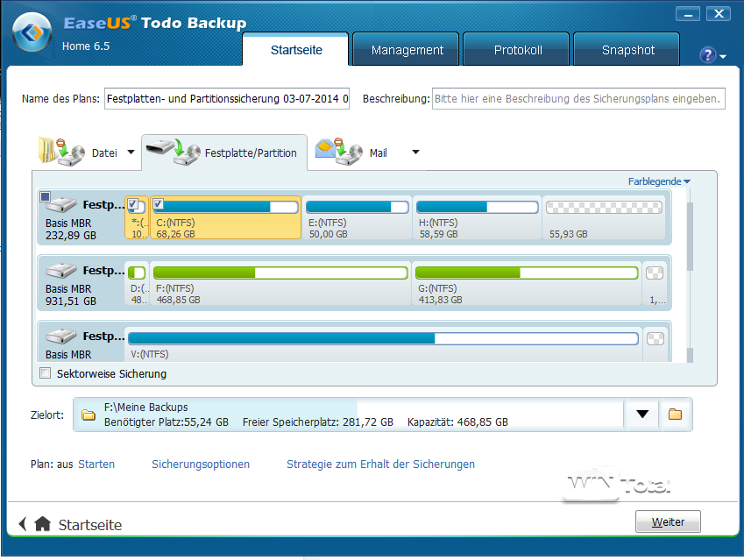Click the Mail backup envelope icon
Screen dimensions: 744x560
(x=338, y=151)
